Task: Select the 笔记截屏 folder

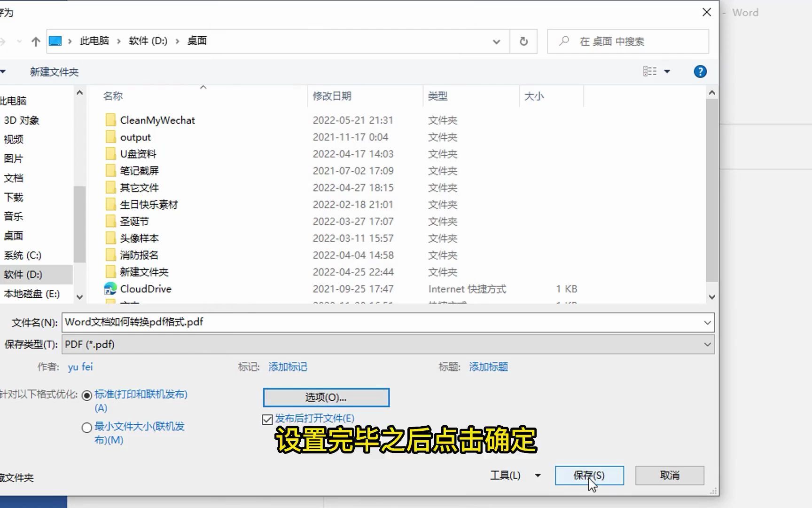Action: pos(139,171)
